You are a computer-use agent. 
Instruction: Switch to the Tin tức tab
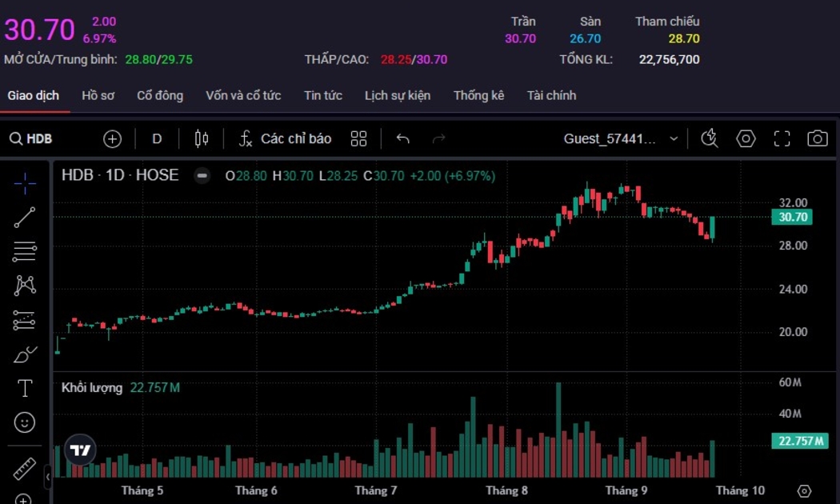tap(322, 95)
